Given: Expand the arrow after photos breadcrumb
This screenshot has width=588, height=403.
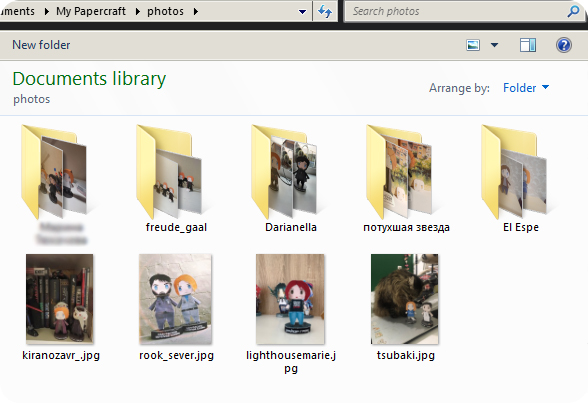Looking at the screenshot, I should point(195,11).
